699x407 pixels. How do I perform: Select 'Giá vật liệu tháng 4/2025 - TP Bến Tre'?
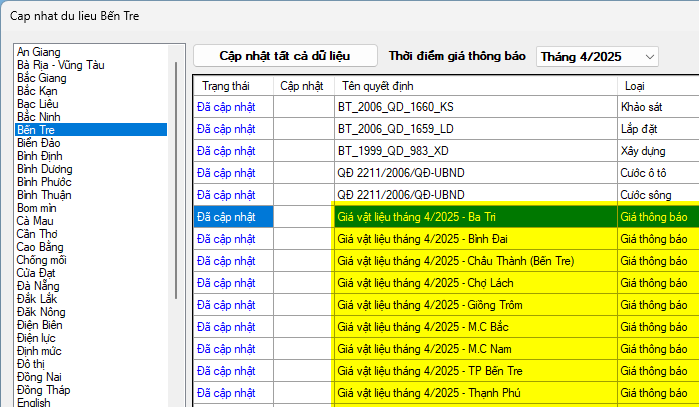(x=476, y=371)
